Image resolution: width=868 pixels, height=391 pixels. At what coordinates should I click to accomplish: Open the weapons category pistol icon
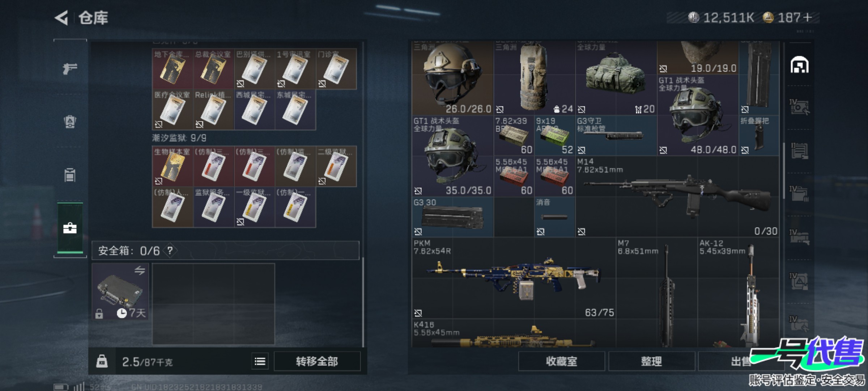[x=70, y=68]
